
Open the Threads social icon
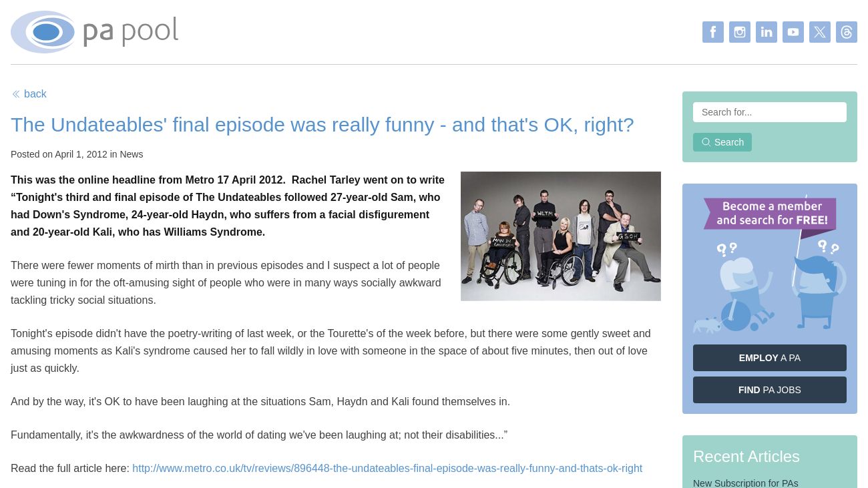[847, 32]
